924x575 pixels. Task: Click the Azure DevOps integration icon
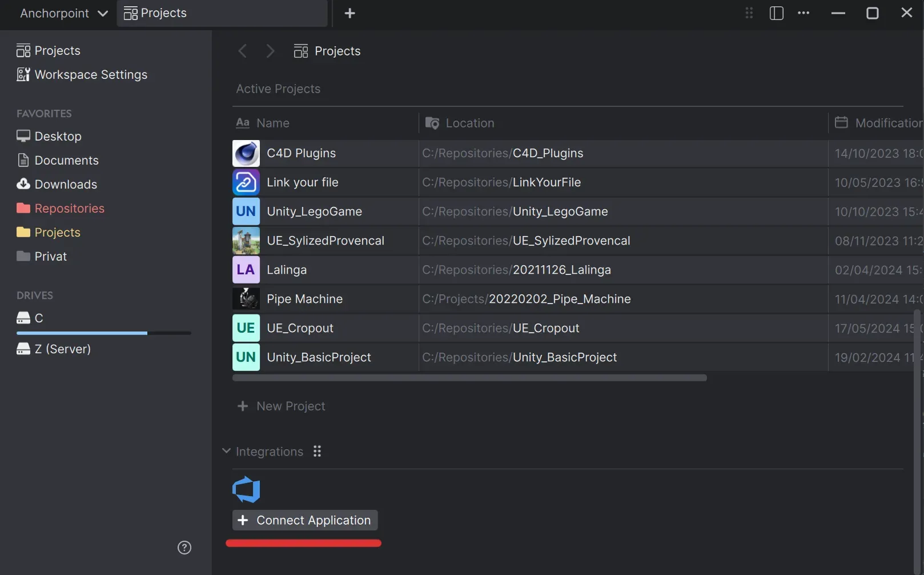click(x=246, y=489)
